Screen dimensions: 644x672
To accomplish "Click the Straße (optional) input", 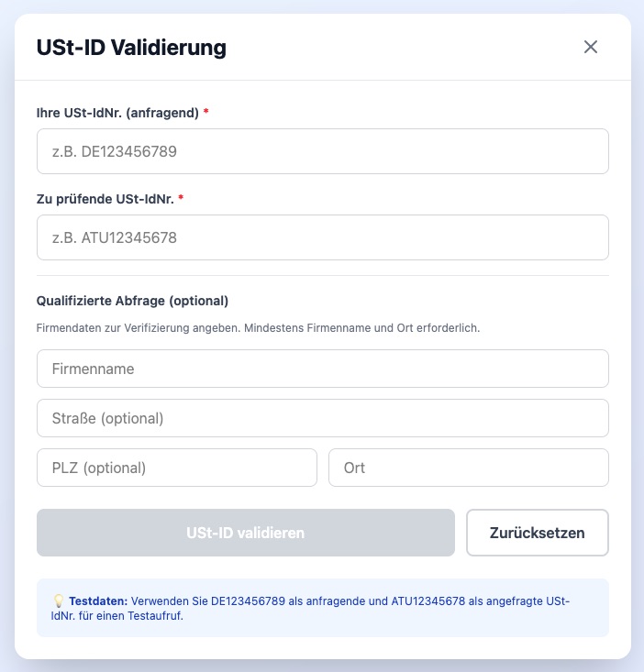I will click(322, 418).
